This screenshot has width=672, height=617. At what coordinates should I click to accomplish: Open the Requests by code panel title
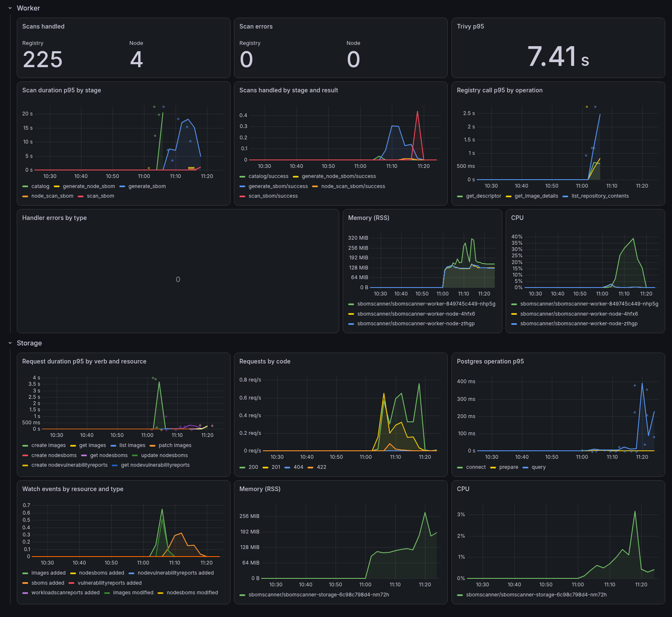pyautogui.click(x=265, y=361)
